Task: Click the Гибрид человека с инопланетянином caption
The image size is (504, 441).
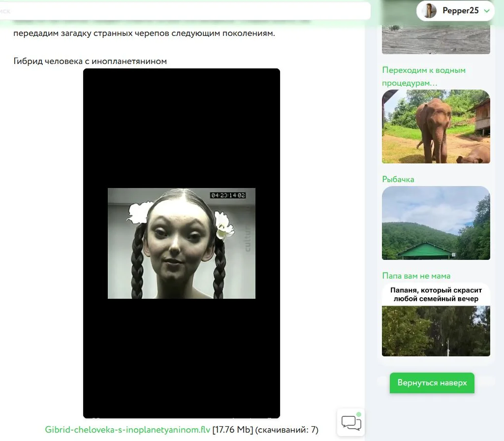Action: (x=90, y=61)
